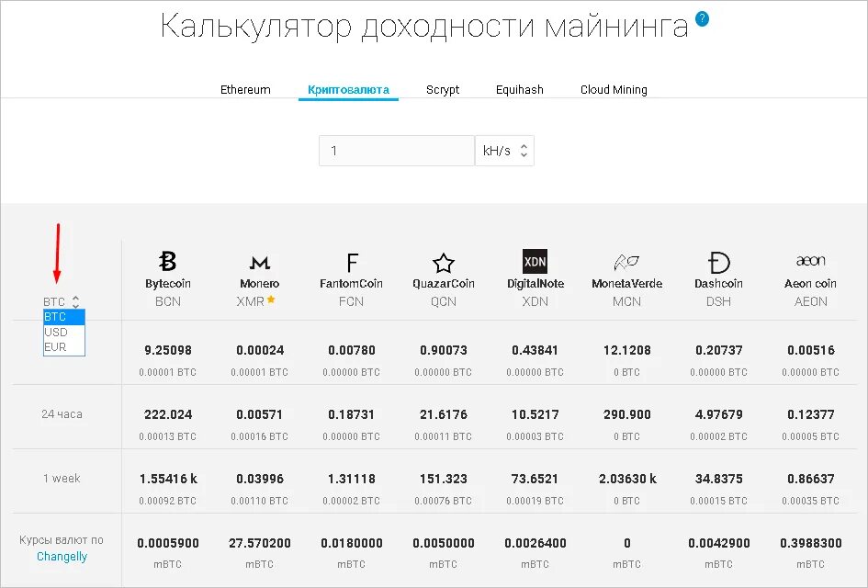
Task: Click the DigitalNote coin name
Action: click(535, 284)
